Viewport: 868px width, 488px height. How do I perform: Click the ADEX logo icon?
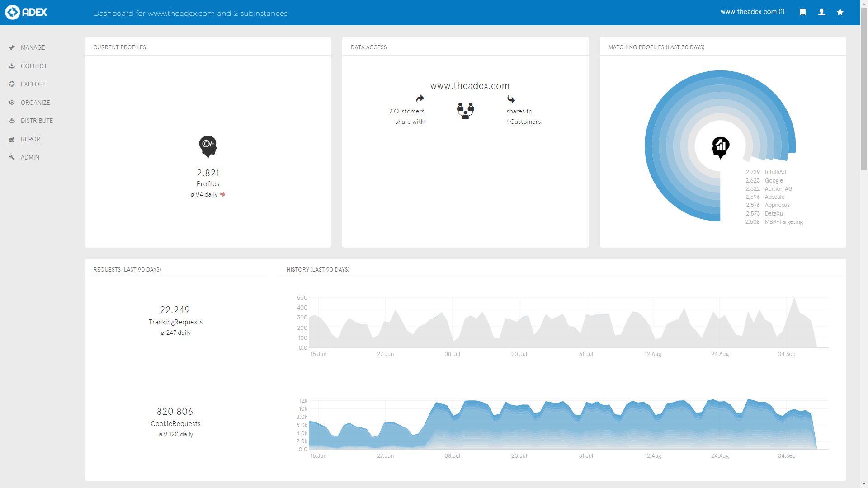click(x=13, y=12)
